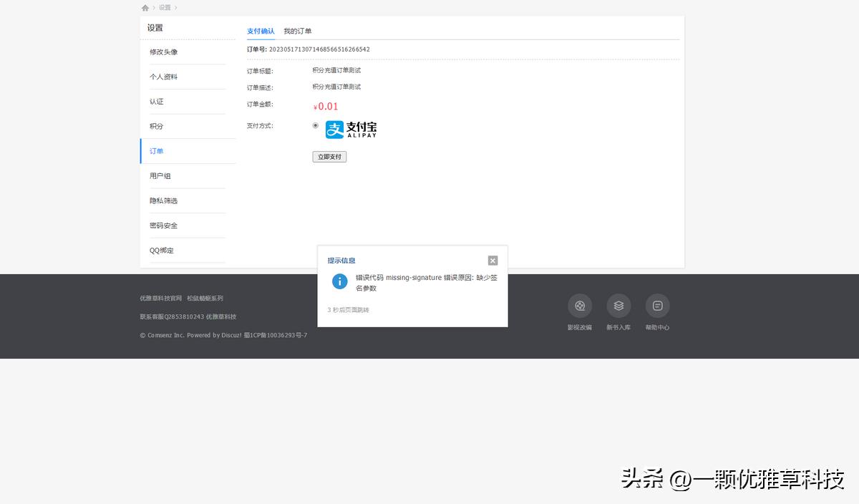The image size is (859, 504).
Task: Open the 用户组 settings section
Action: [161, 175]
